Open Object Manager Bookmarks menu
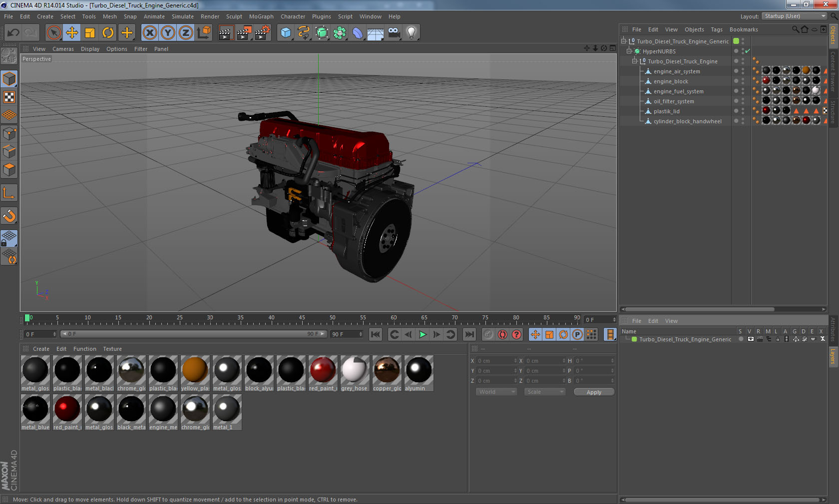The image size is (839, 504). (744, 29)
